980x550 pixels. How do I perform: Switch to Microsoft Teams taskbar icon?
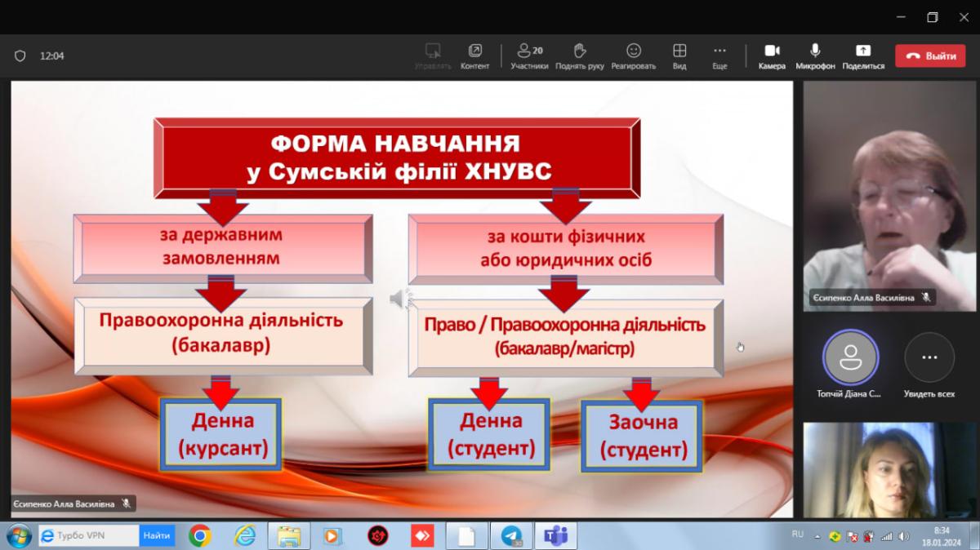(556, 535)
